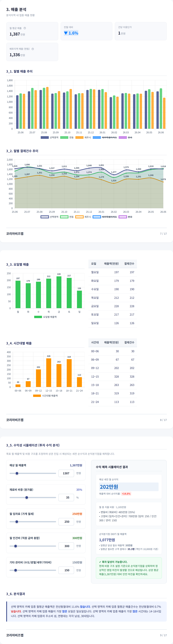Click the 7 / 17 page number
The image size is (173, 644).
pos(163,234)
